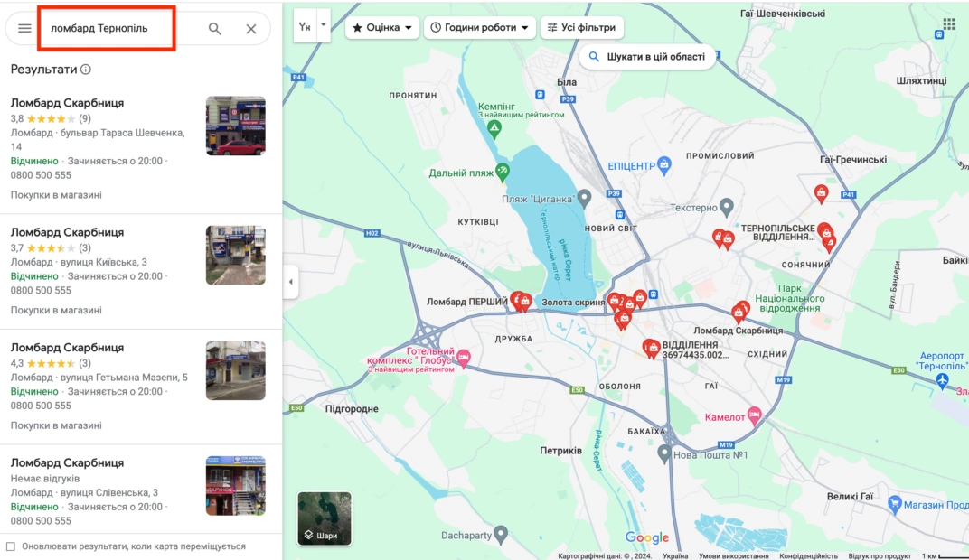Collapse the side results panel arrow
This screenshot has width=969, height=560.
pyautogui.click(x=290, y=282)
